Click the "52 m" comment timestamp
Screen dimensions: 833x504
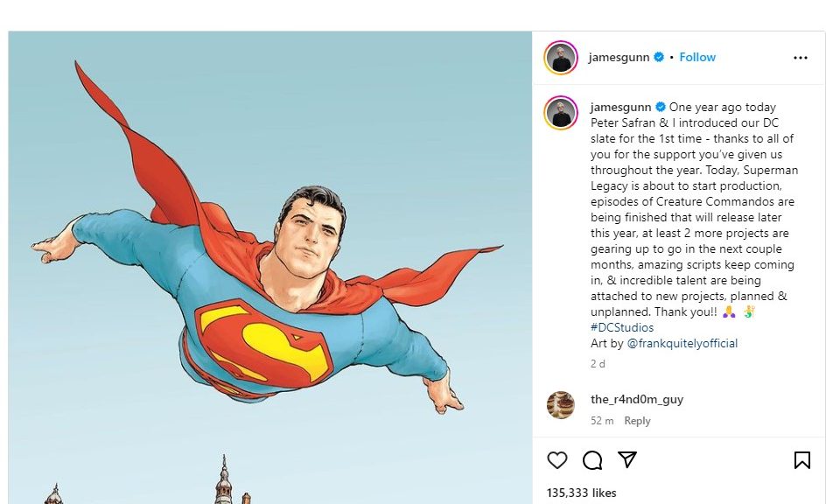tap(602, 421)
